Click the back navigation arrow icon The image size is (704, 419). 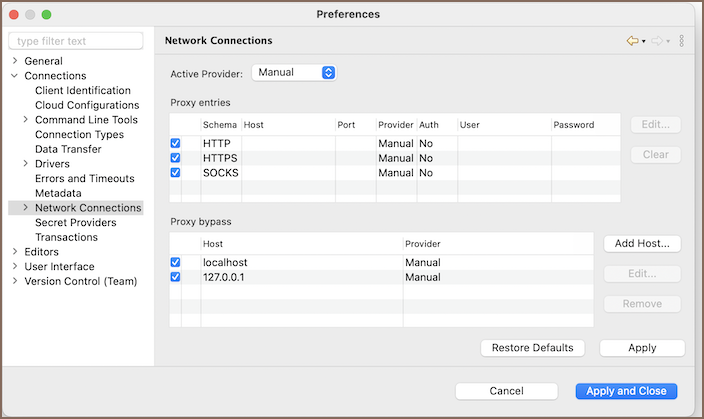point(631,41)
